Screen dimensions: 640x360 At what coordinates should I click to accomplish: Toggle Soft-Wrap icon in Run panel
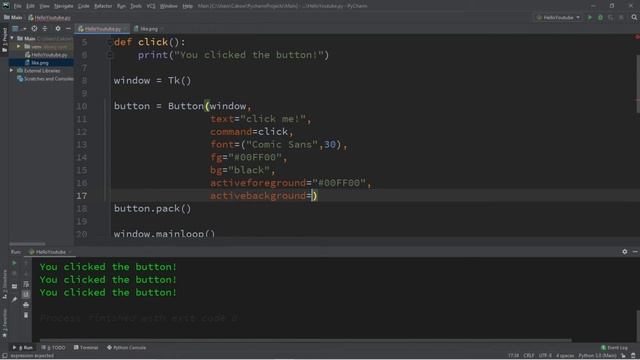[26, 284]
